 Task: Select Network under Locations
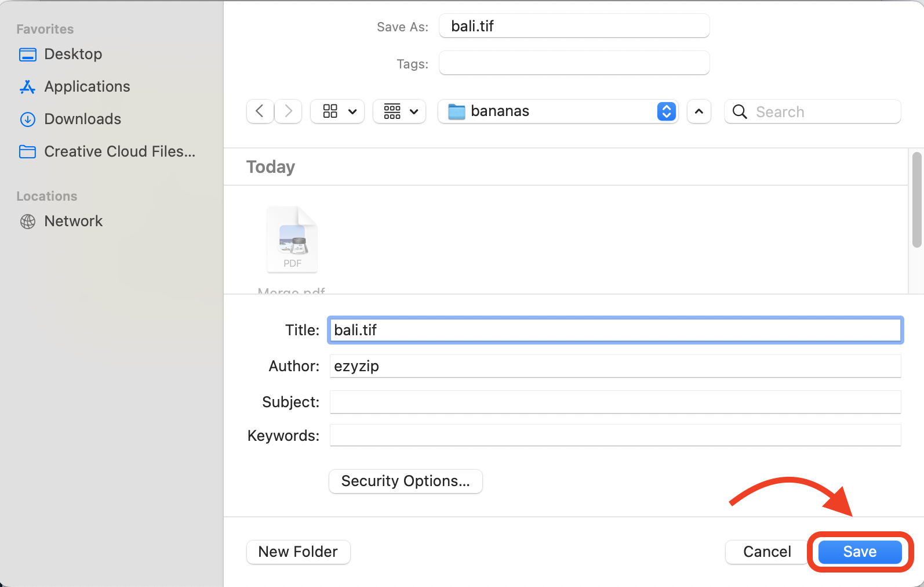pos(73,221)
